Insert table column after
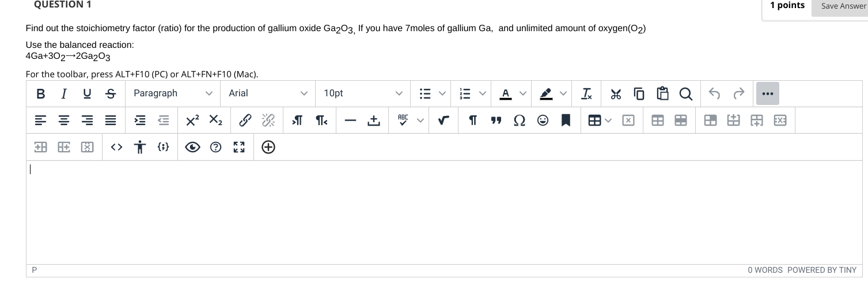 pyautogui.click(x=64, y=148)
